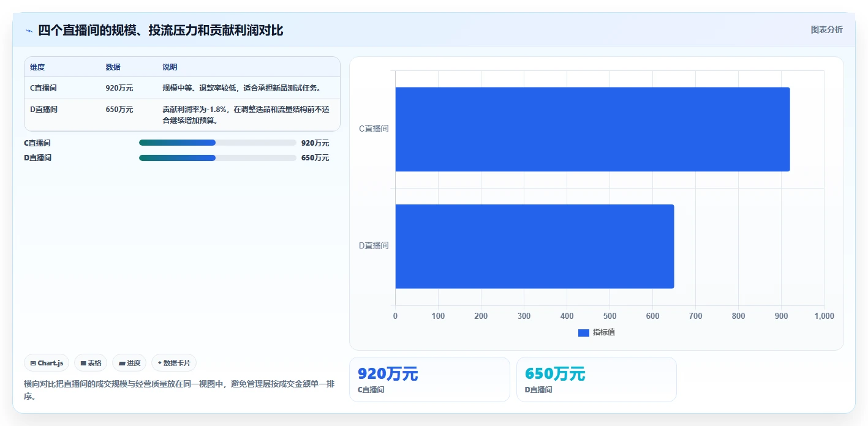
Task: Open the 650万元 D直播间 data card
Action: click(597, 379)
